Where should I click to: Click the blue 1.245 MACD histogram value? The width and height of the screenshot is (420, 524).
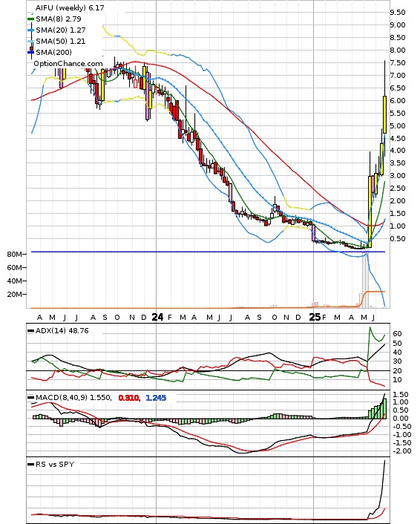156,398
